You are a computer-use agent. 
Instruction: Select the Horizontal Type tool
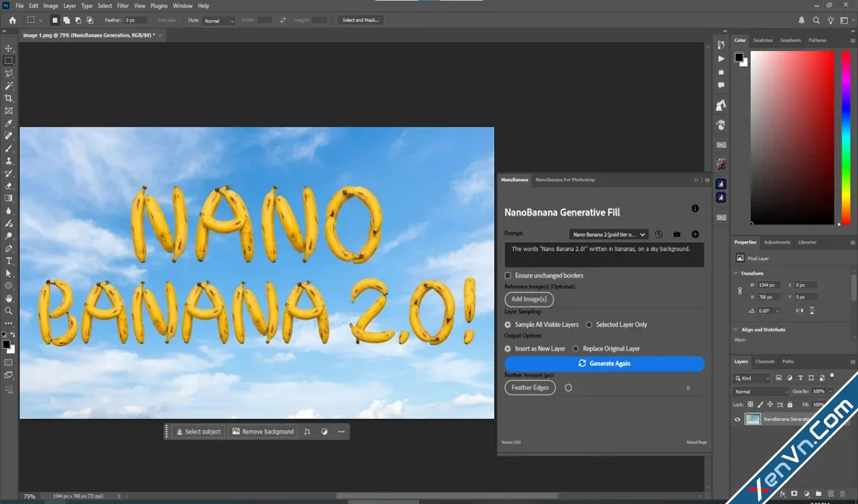click(9, 261)
